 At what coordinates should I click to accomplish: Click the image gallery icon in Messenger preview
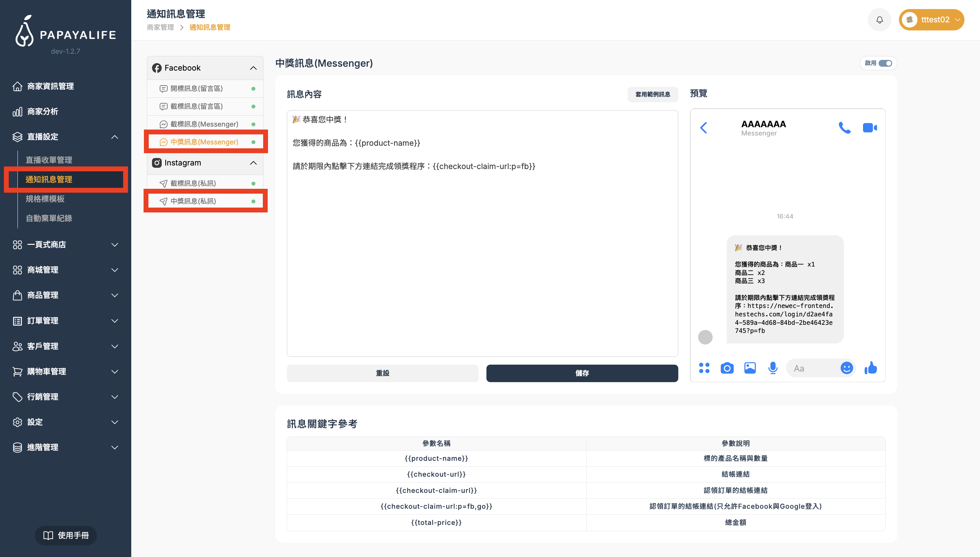(x=750, y=368)
